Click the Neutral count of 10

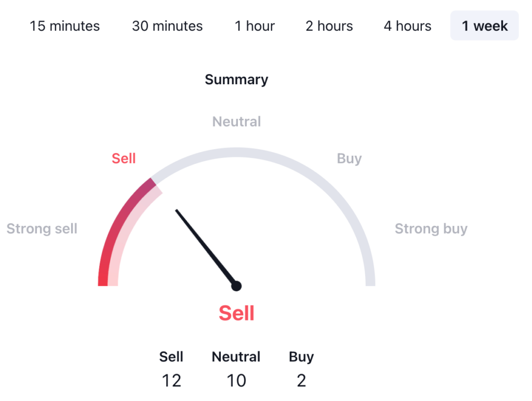click(x=236, y=381)
